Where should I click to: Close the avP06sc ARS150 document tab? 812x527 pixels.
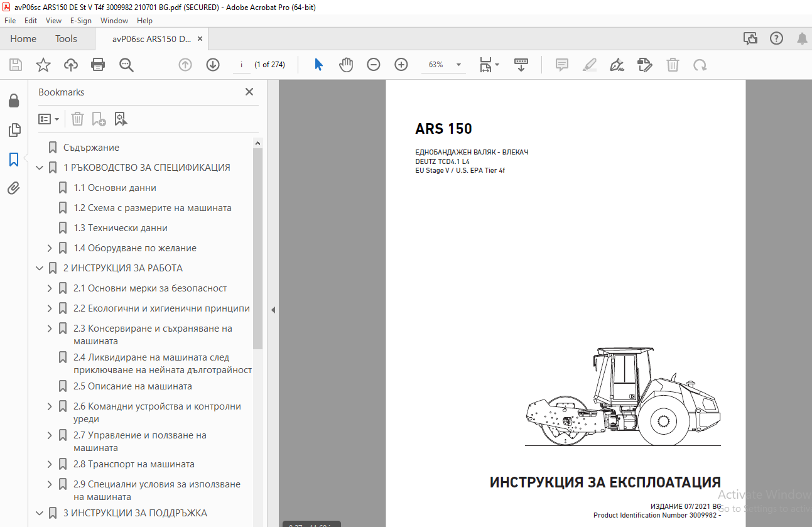tap(200, 39)
